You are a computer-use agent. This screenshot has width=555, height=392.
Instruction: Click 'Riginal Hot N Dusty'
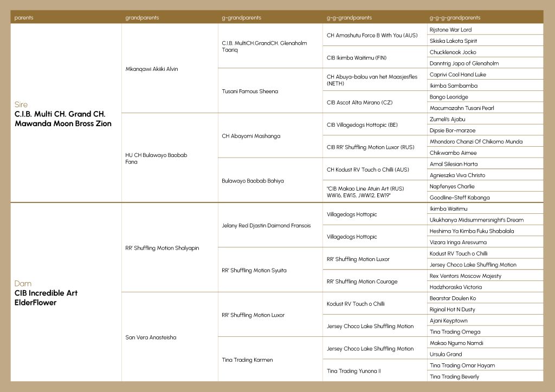click(x=453, y=310)
